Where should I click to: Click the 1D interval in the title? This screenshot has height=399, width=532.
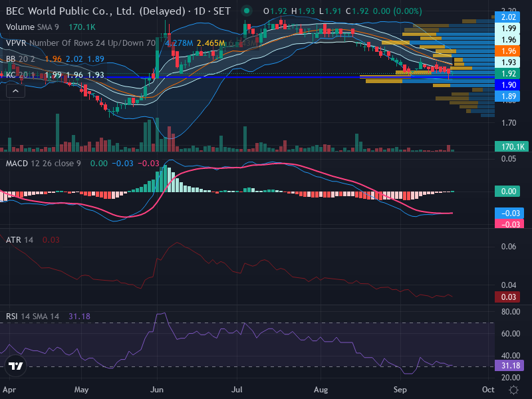pyautogui.click(x=199, y=11)
